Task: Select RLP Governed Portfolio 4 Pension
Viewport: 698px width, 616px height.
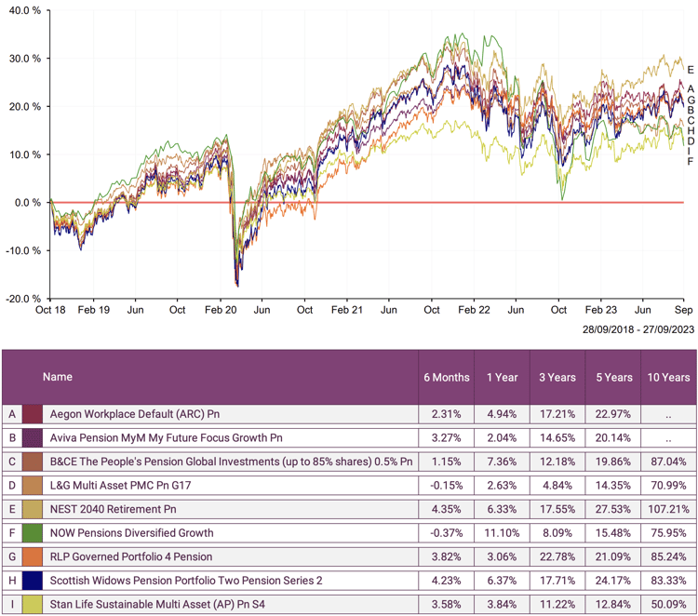Action: 130,557
